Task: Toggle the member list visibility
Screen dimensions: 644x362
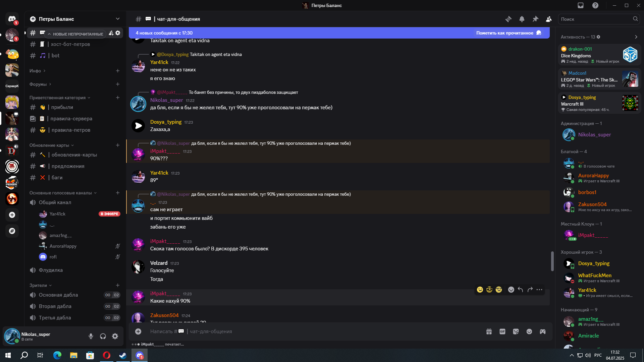Action: pyautogui.click(x=549, y=19)
